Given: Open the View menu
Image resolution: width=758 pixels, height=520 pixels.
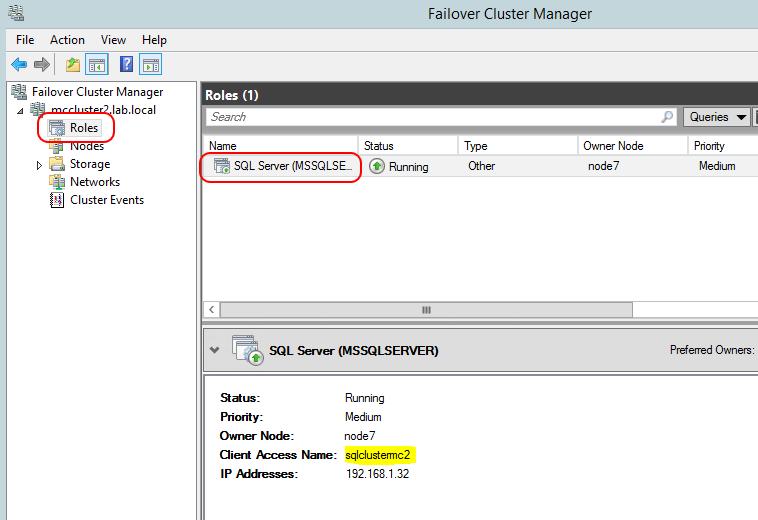Looking at the screenshot, I should (x=113, y=40).
